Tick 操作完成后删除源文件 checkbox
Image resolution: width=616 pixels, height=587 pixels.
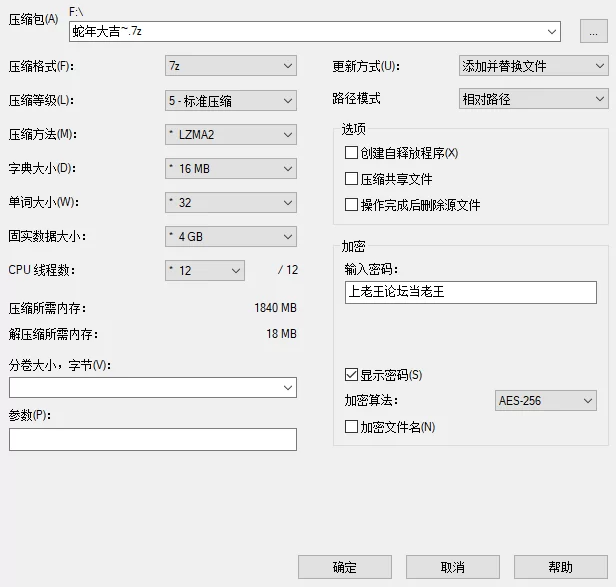(412, 205)
